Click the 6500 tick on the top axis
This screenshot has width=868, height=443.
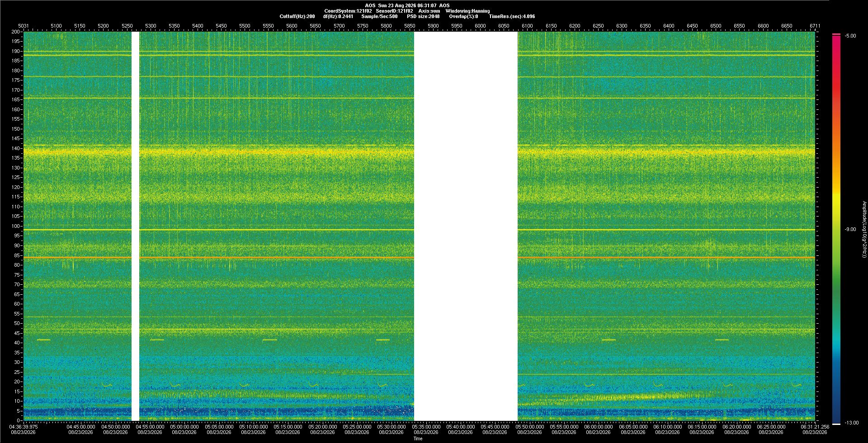716,26
